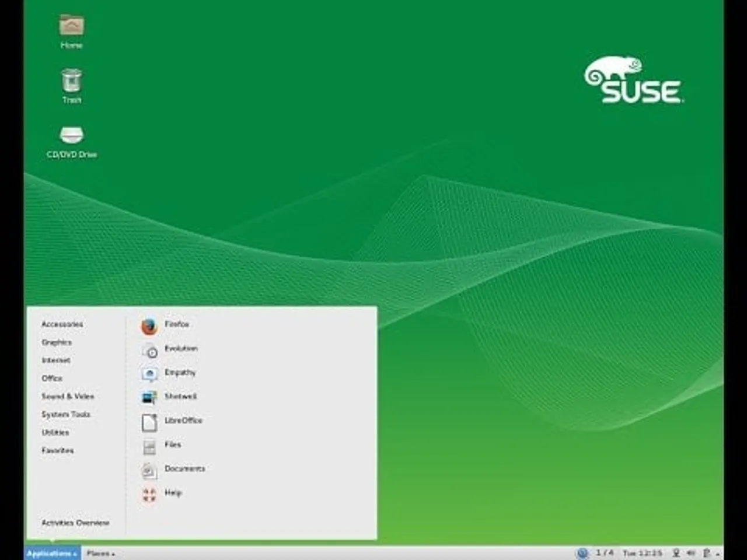The image size is (747, 560).
Task: Select the Internet category
Action: click(x=56, y=360)
